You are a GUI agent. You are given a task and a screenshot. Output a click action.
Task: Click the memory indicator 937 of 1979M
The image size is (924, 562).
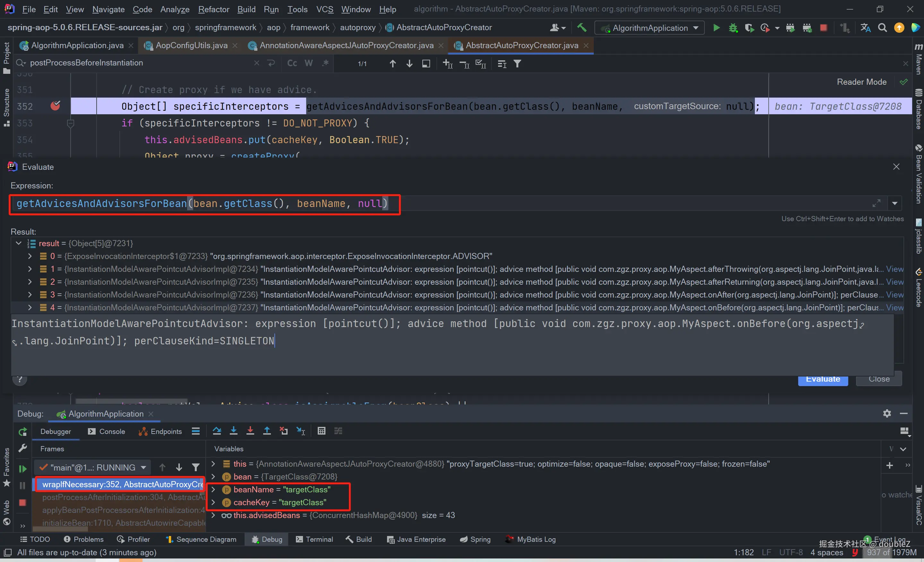(891, 552)
